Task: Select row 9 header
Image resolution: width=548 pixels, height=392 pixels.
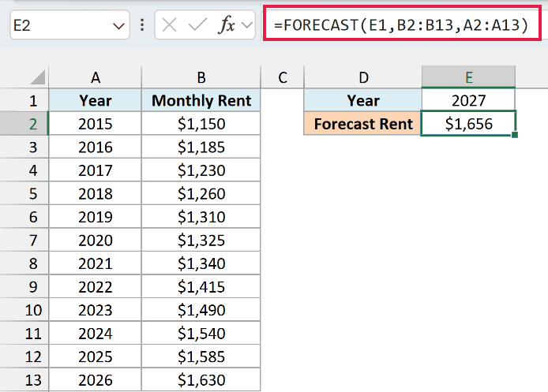Action: click(x=24, y=286)
